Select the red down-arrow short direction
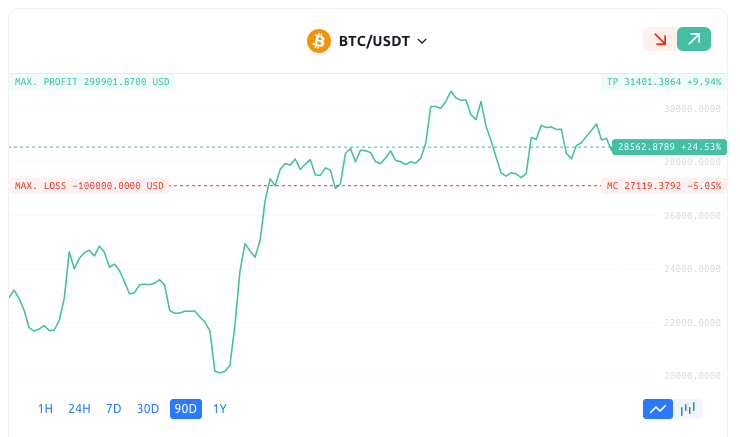 (660, 39)
